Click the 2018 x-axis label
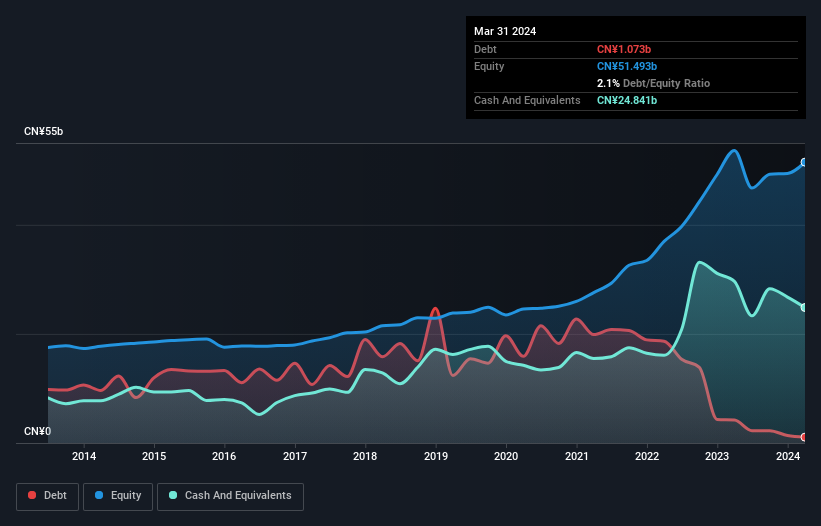 pyautogui.click(x=365, y=456)
